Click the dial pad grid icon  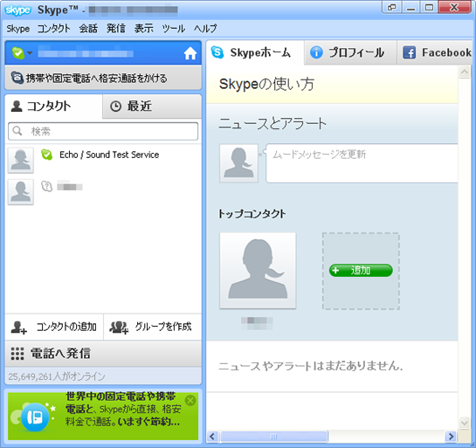pos(17,354)
